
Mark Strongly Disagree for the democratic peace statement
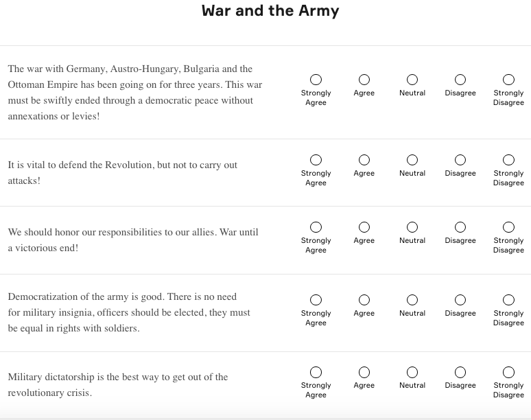[x=508, y=80]
